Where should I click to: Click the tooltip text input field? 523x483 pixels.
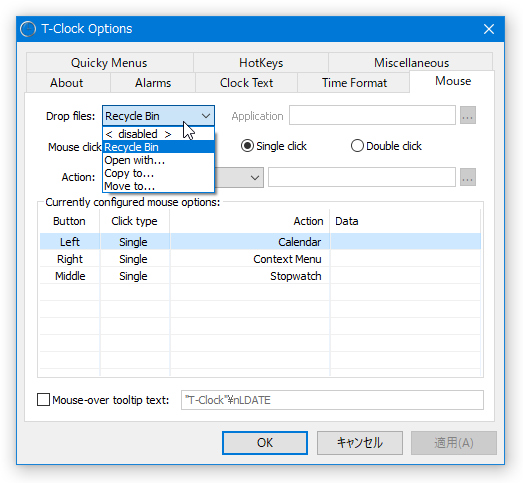[x=332, y=400]
